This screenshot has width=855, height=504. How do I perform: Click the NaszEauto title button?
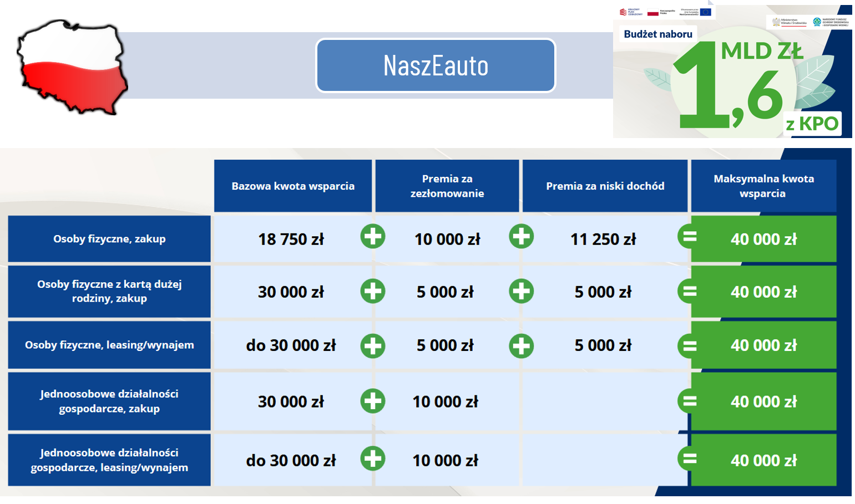pos(436,65)
